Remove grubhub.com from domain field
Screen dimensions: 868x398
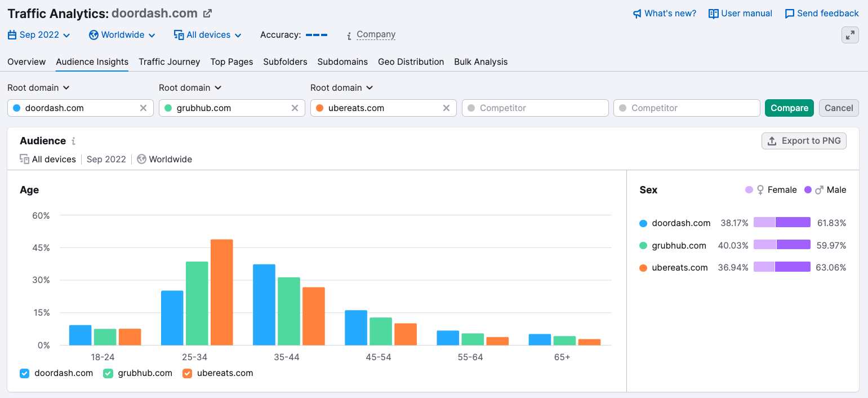295,108
